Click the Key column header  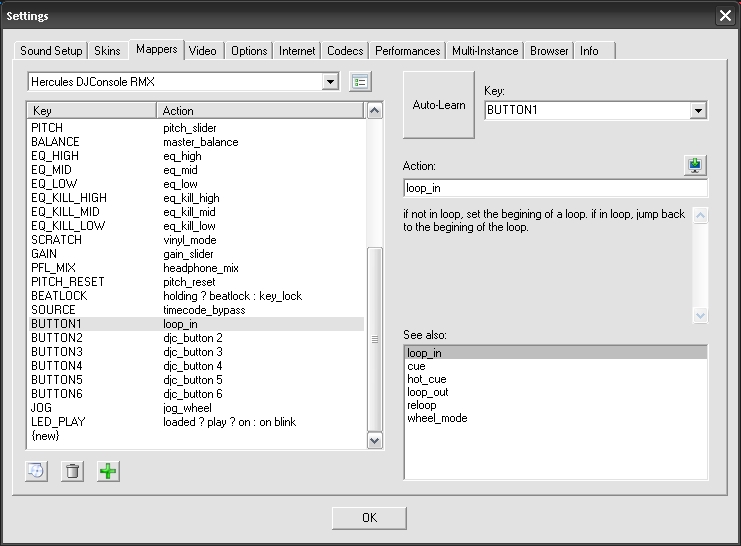click(92, 111)
